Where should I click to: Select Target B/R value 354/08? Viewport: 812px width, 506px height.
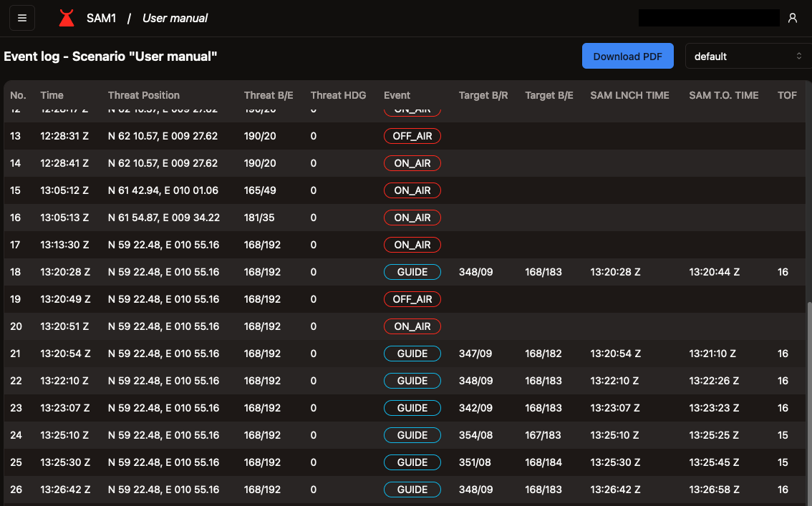coord(476,435)
